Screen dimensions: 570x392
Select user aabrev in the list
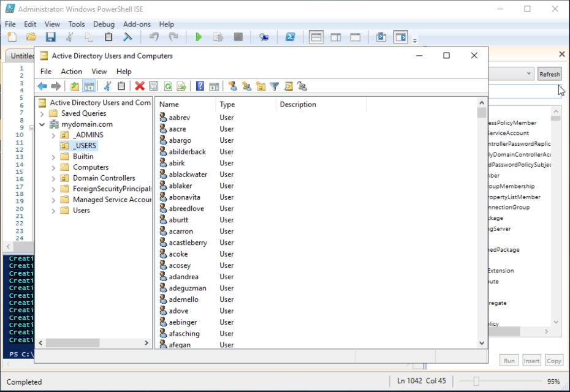point(179,118)
